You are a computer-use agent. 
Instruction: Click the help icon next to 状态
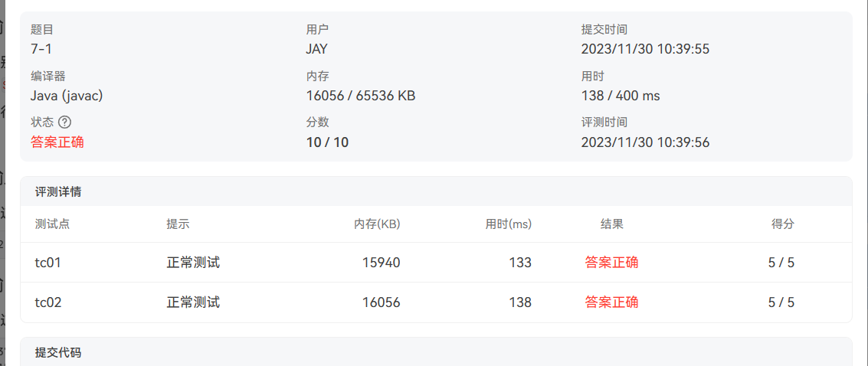click(x=64, y=122)
